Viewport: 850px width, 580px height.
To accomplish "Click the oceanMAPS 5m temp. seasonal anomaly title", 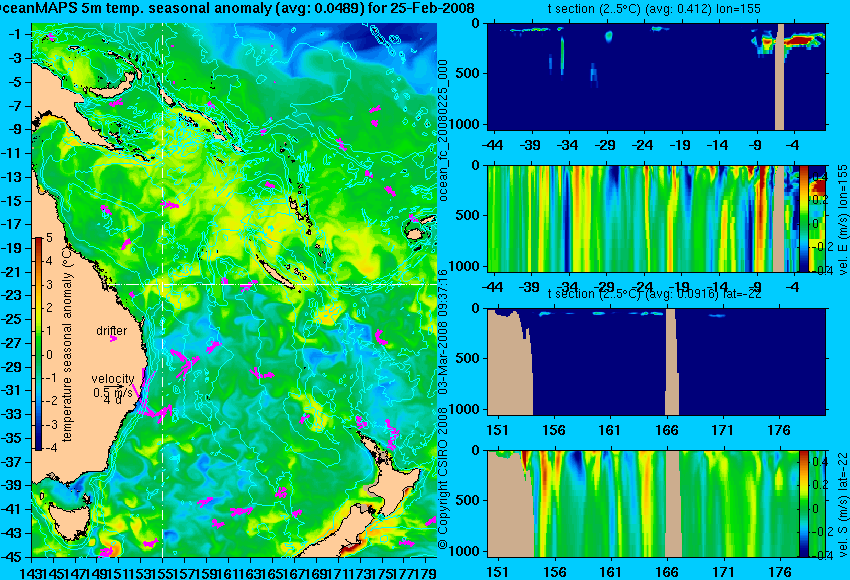I will tap(237, 8).
